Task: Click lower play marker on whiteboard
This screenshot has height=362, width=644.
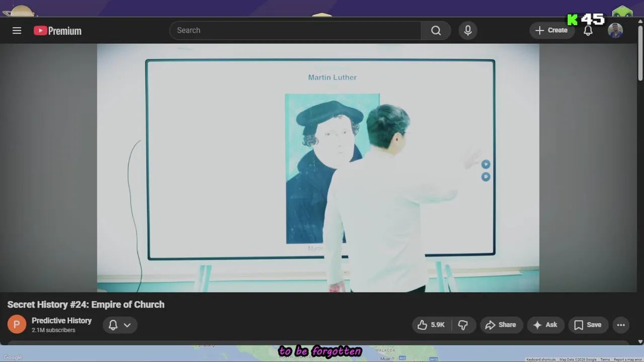Action: 486,176
